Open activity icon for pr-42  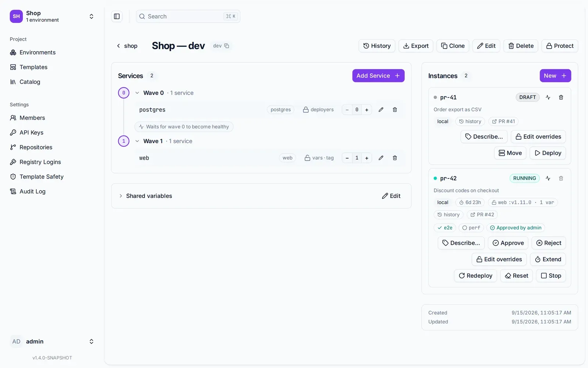coord(548,178)
